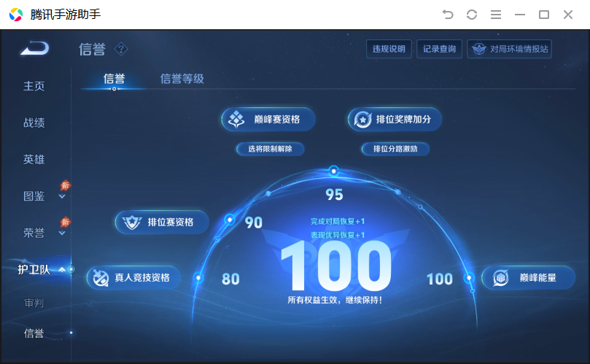
Task: Click the 完成对局恢复+1 text
Action: (x=338, y=221)
